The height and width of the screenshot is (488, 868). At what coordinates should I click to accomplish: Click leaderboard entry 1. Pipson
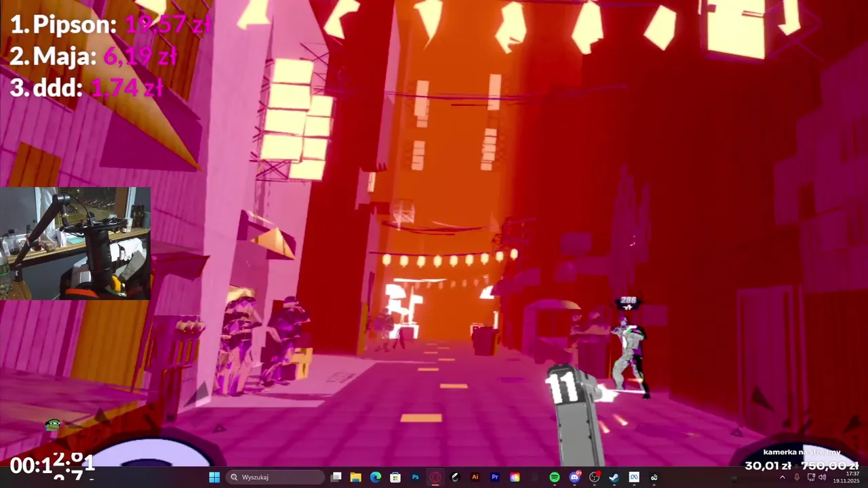point(63,24)
